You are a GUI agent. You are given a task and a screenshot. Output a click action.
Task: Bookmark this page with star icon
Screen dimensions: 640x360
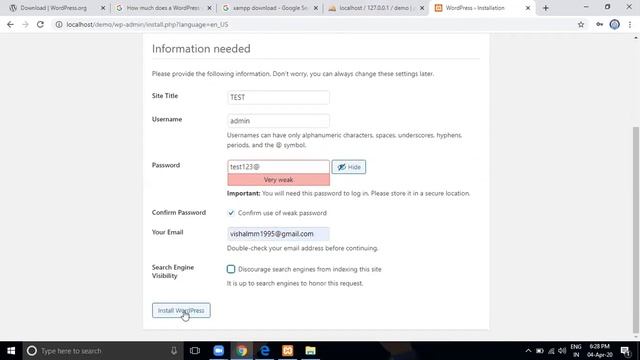pos(581,24)
